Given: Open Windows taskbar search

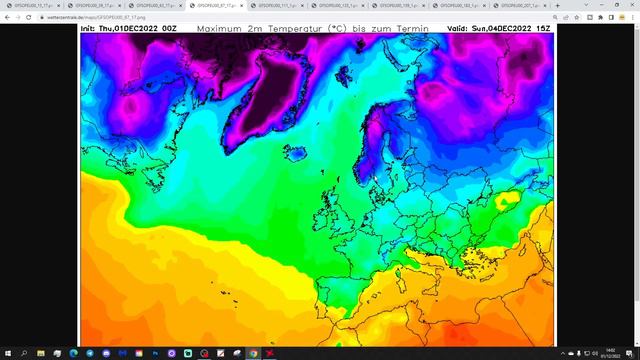Looking at the screenshot, I should coord(24,353).
